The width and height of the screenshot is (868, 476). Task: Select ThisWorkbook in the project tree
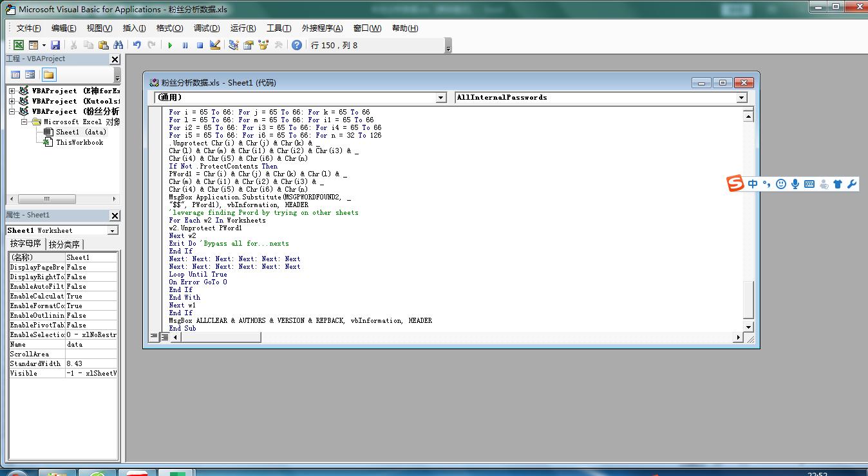(79, 142)
